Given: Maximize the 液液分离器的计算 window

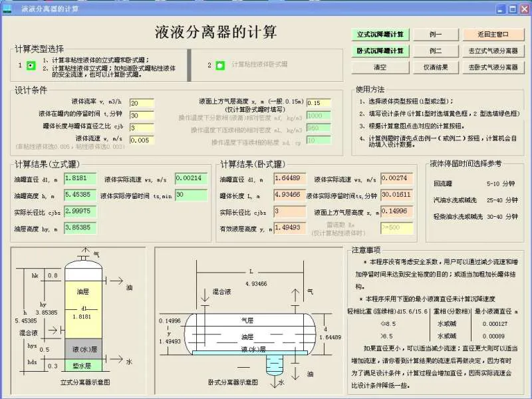Looking at the screenshot, I should (x=513, y=9).
